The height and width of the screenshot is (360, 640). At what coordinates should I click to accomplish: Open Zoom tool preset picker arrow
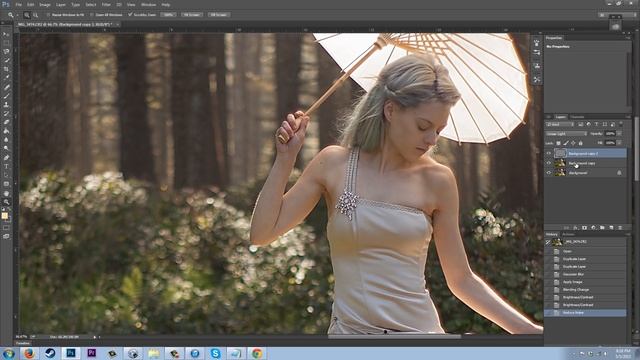coord(18,15)
